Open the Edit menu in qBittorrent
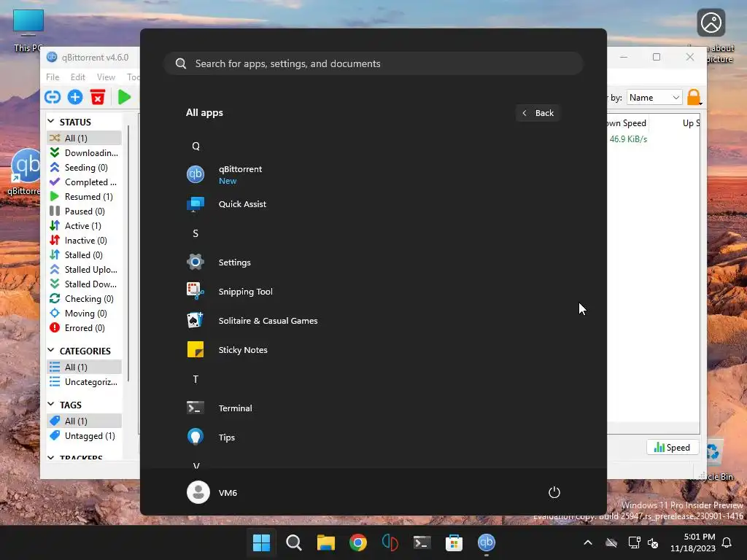747x560 pixels. pos(77,77)
